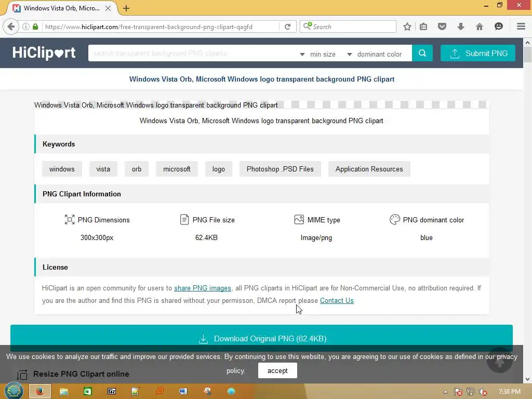Open the Action Center flag icon
Screen dimensions: 532x399
pos(458,392)
